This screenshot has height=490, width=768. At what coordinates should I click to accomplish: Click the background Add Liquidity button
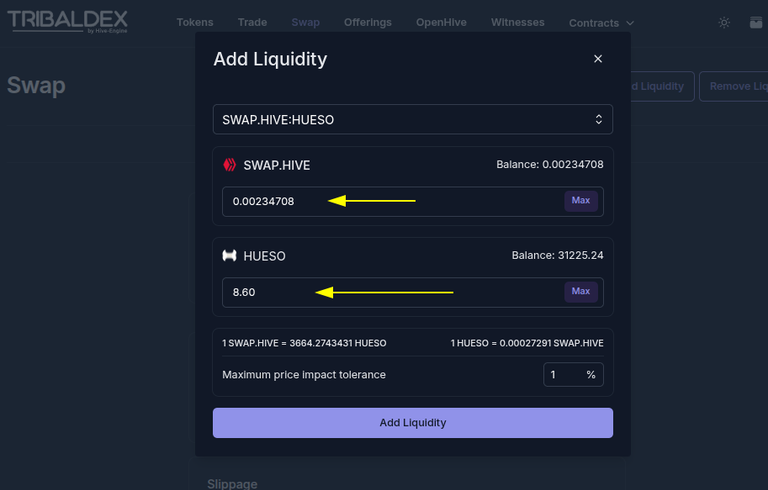662,86
